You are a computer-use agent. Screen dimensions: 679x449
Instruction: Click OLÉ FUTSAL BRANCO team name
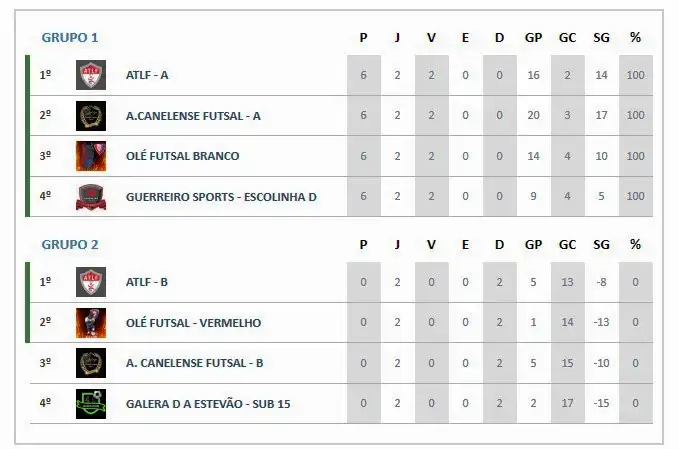coord(182,156)
